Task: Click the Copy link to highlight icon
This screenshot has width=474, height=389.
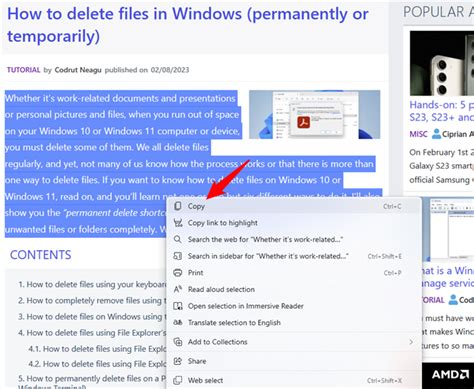Action: coord(178,223)
